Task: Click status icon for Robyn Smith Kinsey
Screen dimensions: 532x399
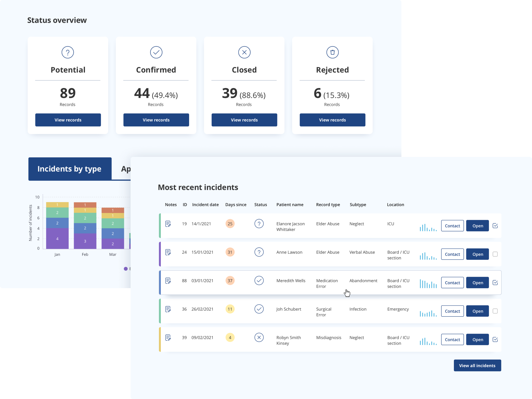Action: click(x=259, y=338)
